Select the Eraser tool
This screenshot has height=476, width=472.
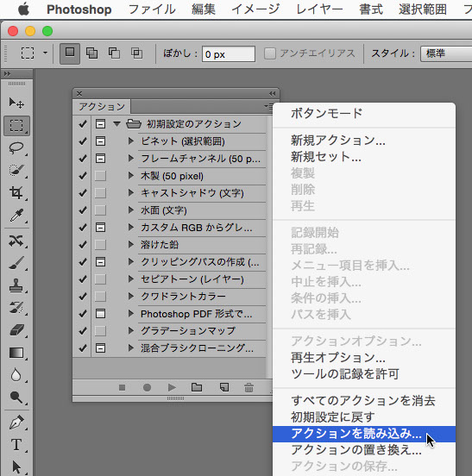click(x=16, y=330)
